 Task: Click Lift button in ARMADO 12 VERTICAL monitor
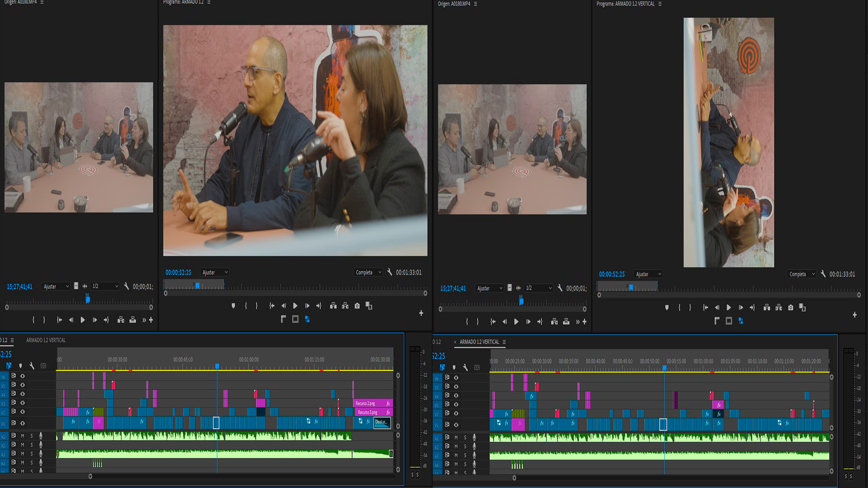767,308
